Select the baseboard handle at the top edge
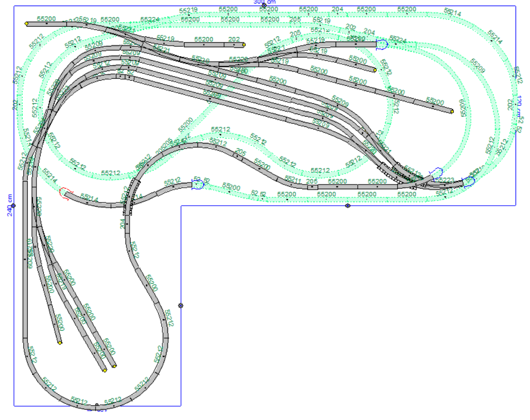This screenshot has height=420, width=530. (x=264, y=6)
